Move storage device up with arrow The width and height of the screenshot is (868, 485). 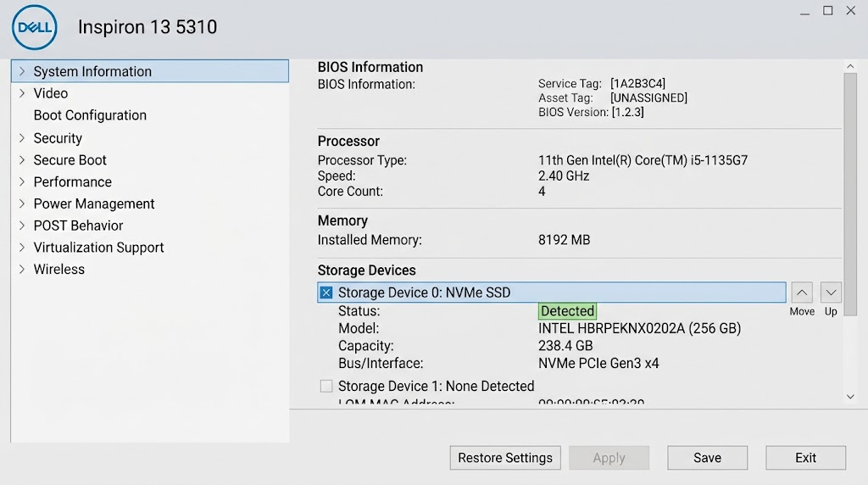802,293
